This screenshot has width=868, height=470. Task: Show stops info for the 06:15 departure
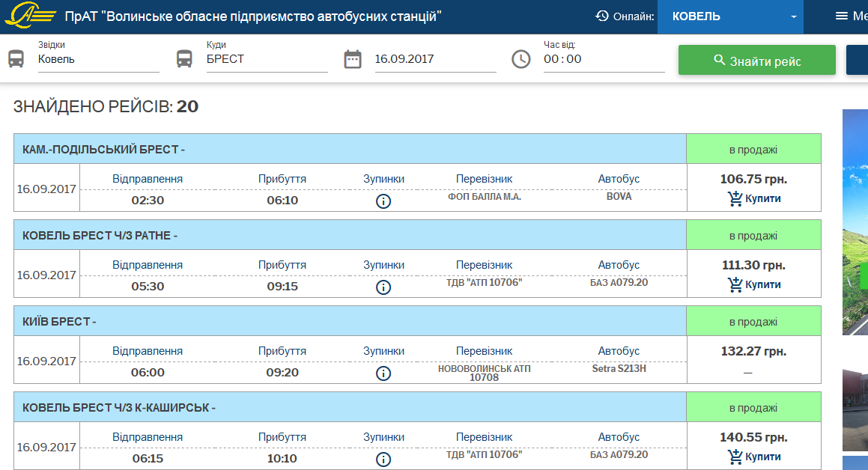coord(383,460)
